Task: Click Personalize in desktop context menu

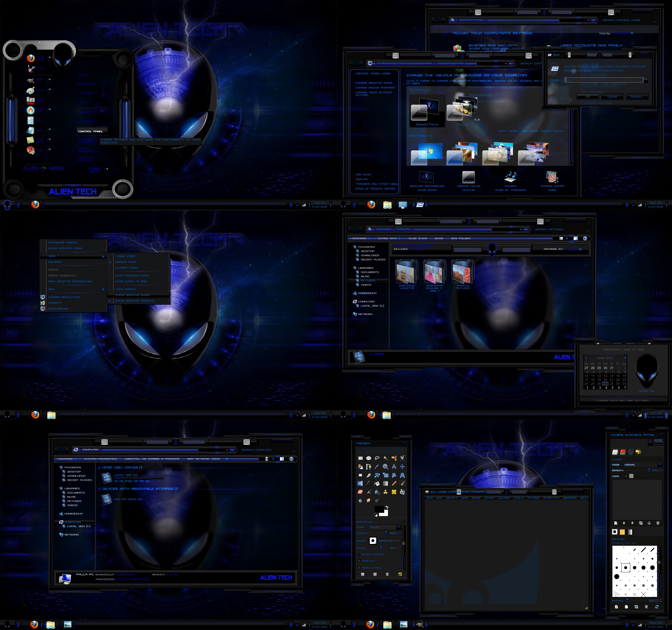Action: pyautogui.click(x=58, y=309)
